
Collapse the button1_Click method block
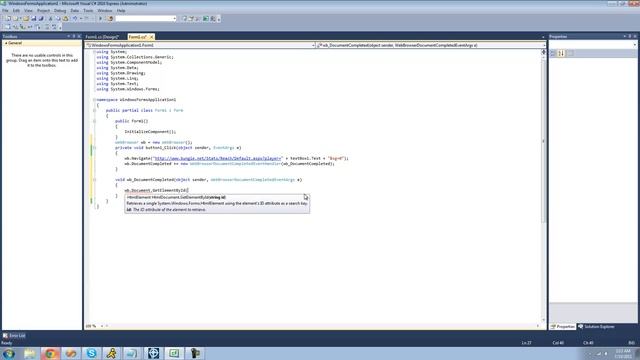tap(94, 148)
